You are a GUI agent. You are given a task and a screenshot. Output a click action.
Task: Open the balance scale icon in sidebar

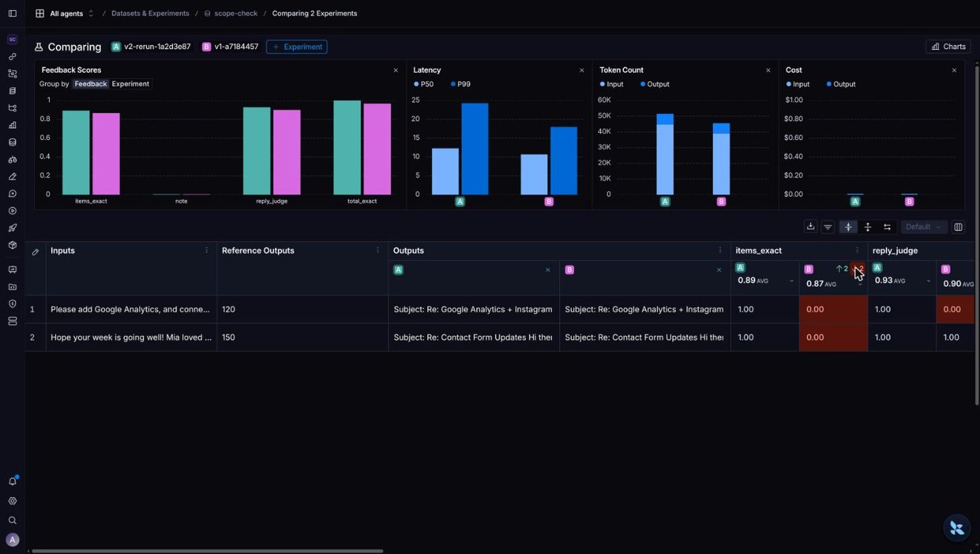12,159
